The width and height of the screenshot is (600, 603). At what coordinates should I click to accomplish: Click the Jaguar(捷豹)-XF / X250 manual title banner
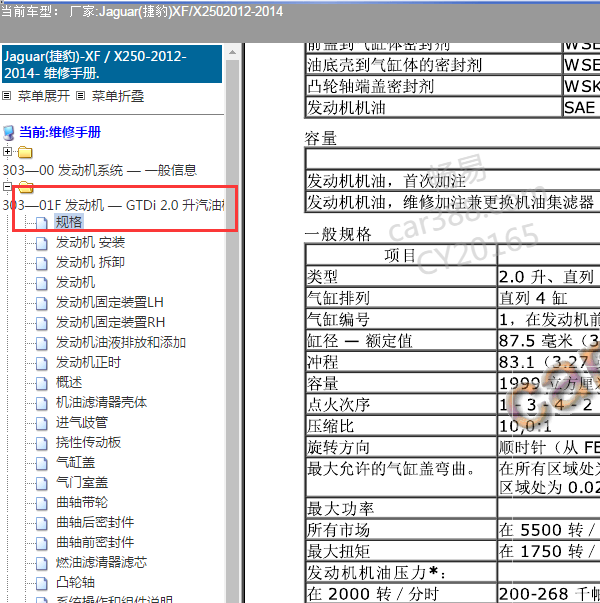[x=112, y=64]
